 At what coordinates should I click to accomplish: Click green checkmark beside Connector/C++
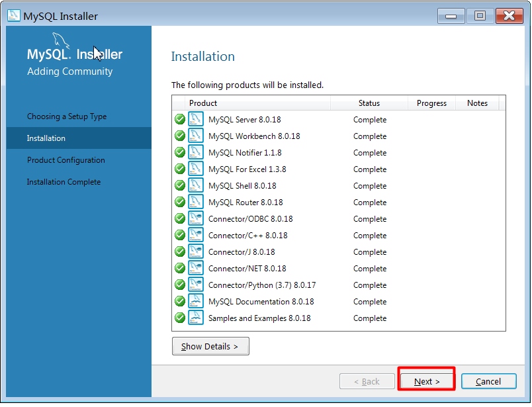point(180,235)
